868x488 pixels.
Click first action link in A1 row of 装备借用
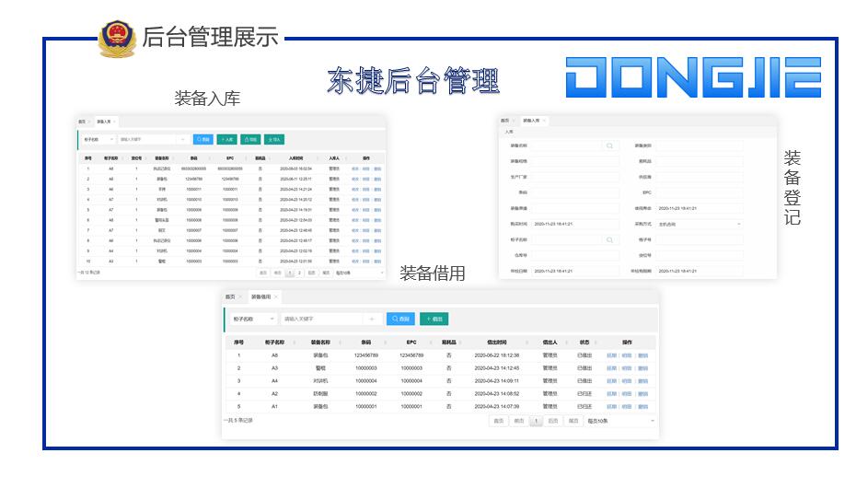click(x=612, y=407)
